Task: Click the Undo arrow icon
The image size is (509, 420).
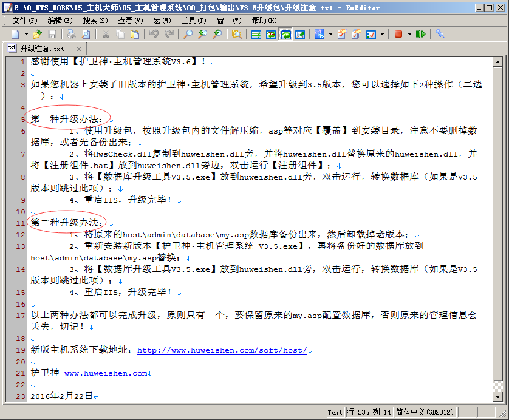Action: tap(154, 34)
